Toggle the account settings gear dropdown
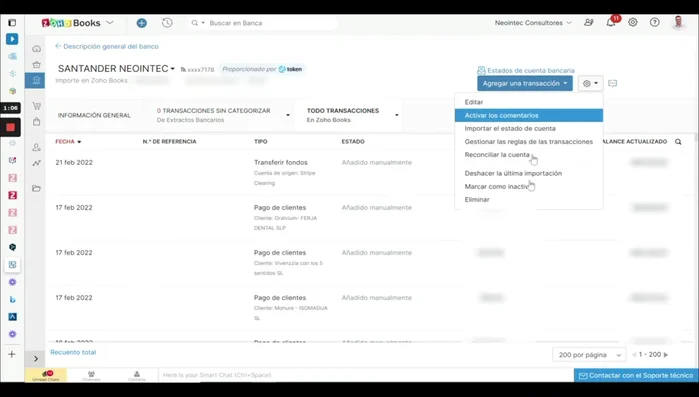The height and width of the screenshot is (397, 699). [x=591, y=83]
